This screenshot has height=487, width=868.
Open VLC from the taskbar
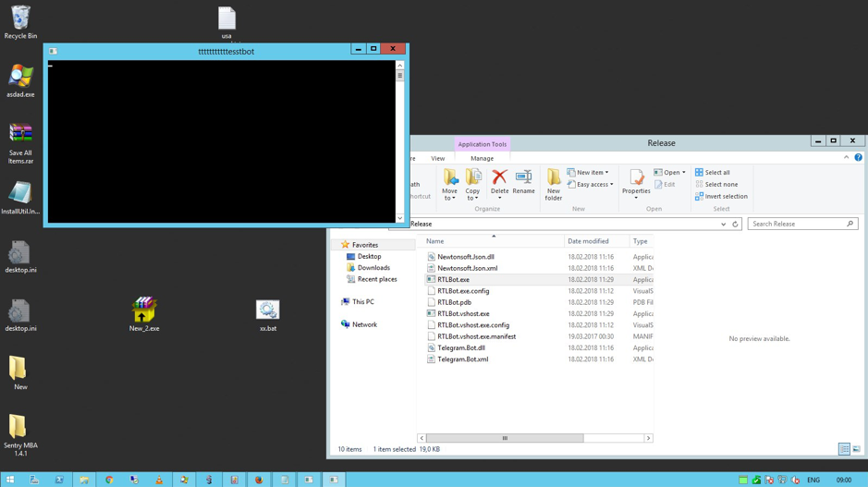pyautogui.click(x=159, y=480)
